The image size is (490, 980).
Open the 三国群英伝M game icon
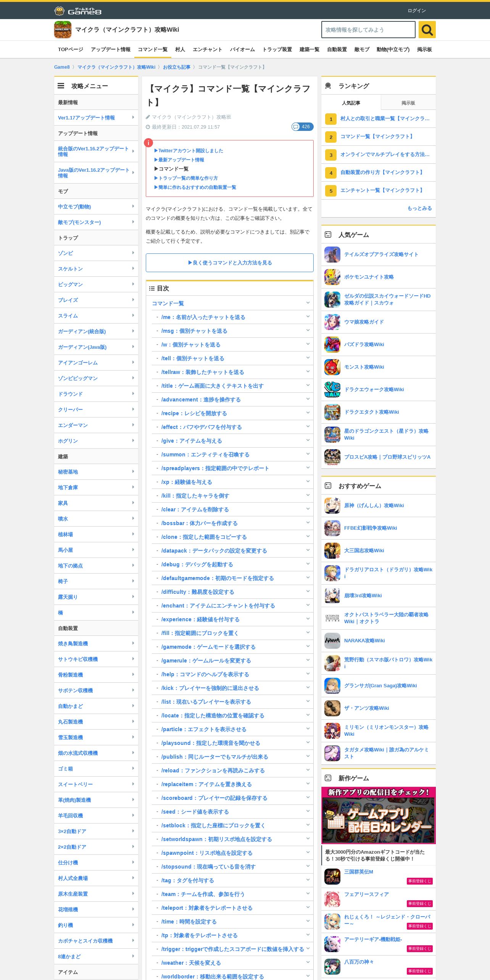tap(332, 877)
